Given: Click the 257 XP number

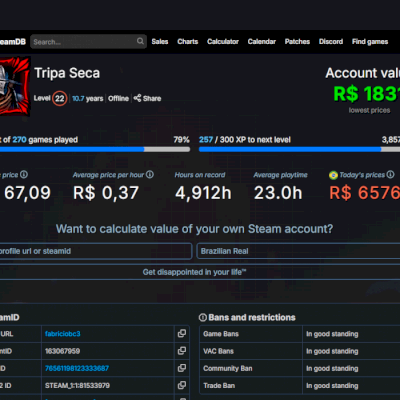Looking at the screenshot, I should pos(206,140).
